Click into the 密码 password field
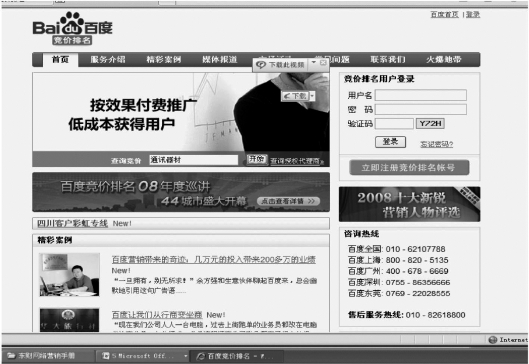 tap(421, 109)
